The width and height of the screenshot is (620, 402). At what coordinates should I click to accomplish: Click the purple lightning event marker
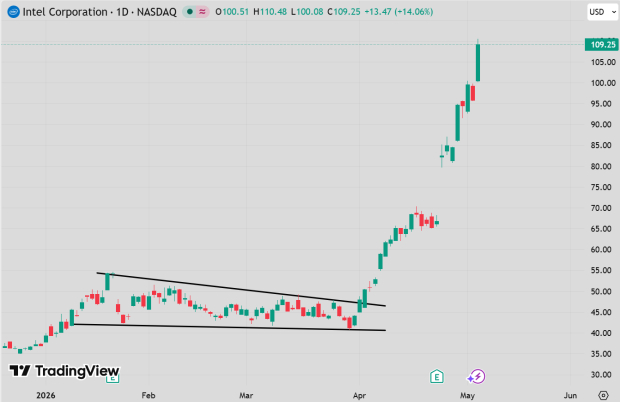click(476, 376)
